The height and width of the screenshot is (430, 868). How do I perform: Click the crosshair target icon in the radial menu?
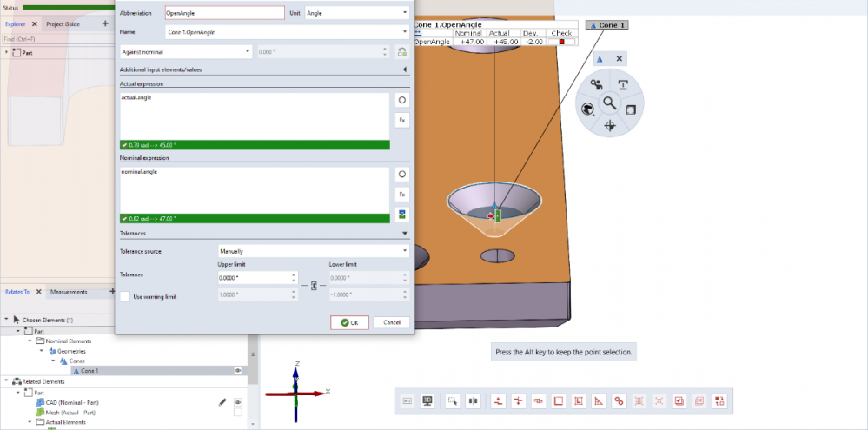610,126
